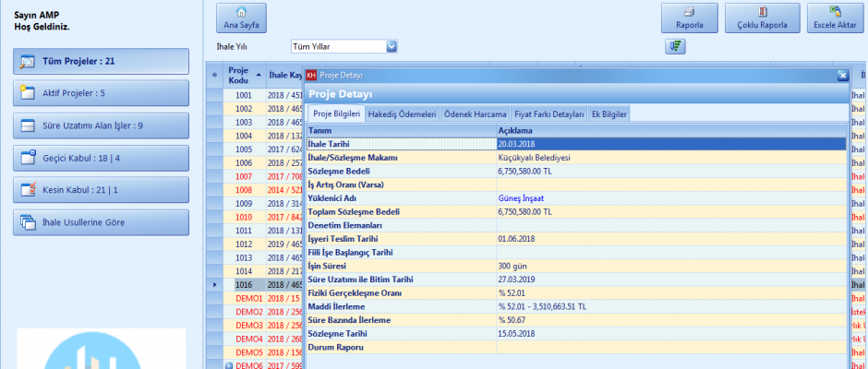Close the Proje Detayı dialog
Screen dimensions: 868x369
click(x=842, y=76)
